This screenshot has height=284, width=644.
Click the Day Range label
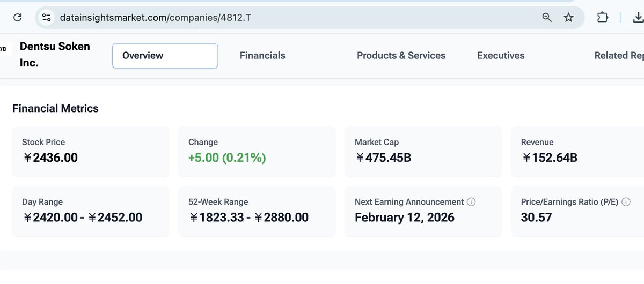coord(42,202)
